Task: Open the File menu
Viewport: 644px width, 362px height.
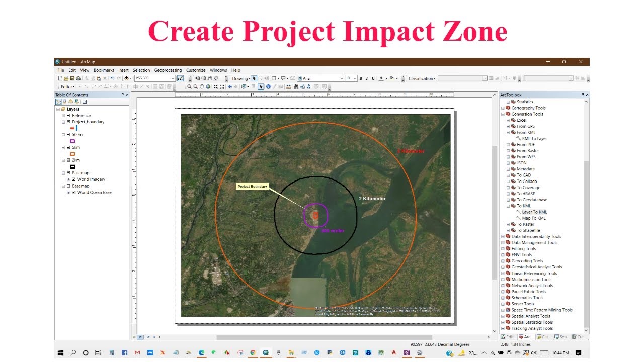Action: 61,70
